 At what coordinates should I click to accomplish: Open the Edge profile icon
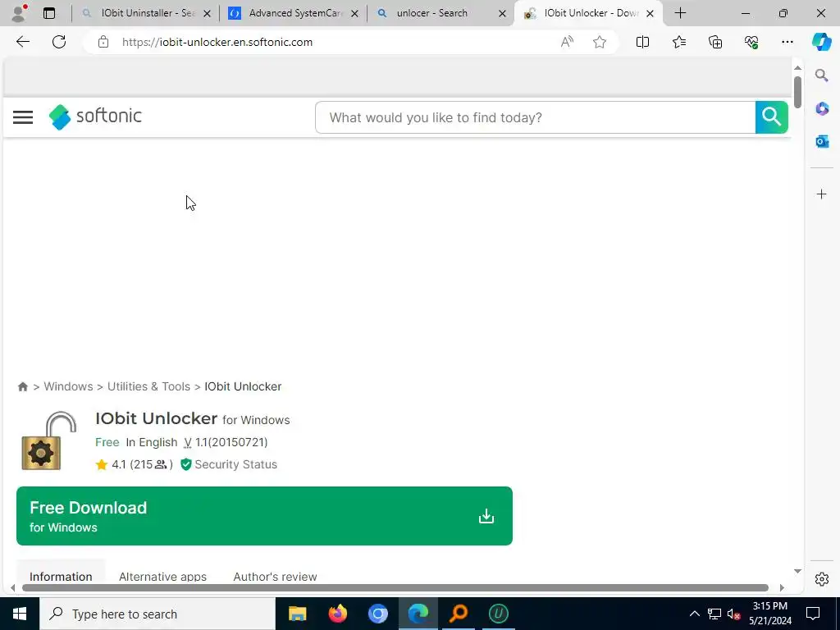click(x=20, y=13)
